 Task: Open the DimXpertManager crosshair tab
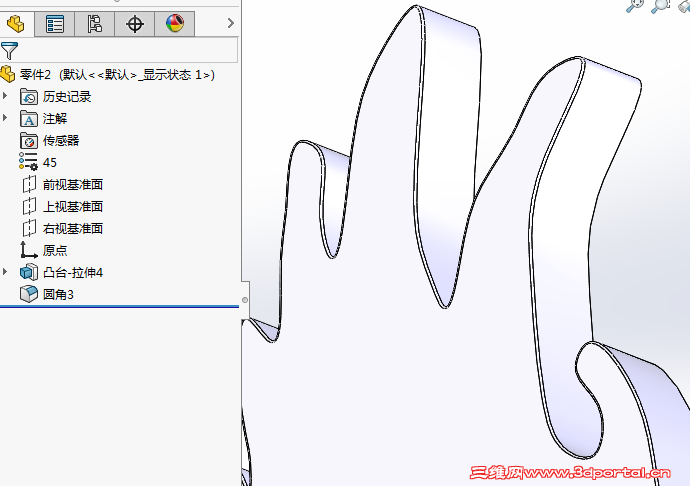[x=135, y=24]
